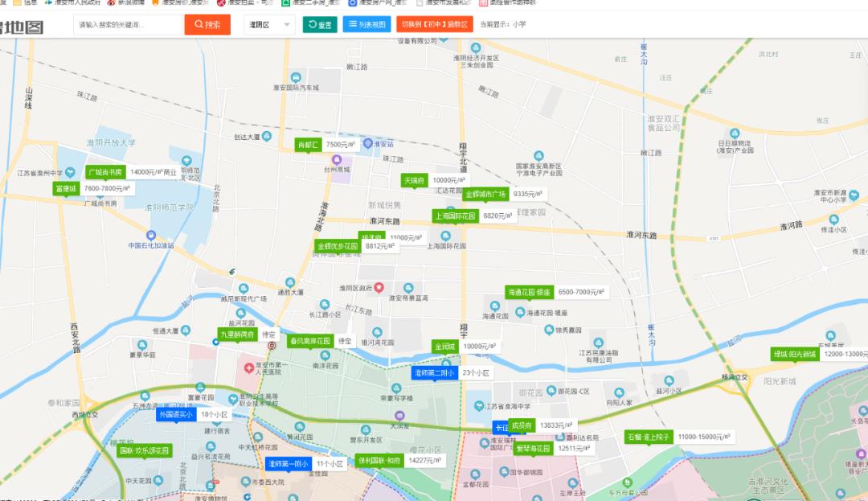Click the 锦秀嘉园 location pin
Image resolution: width=868 pixels, height=501 pixels.
click(549, 330)
